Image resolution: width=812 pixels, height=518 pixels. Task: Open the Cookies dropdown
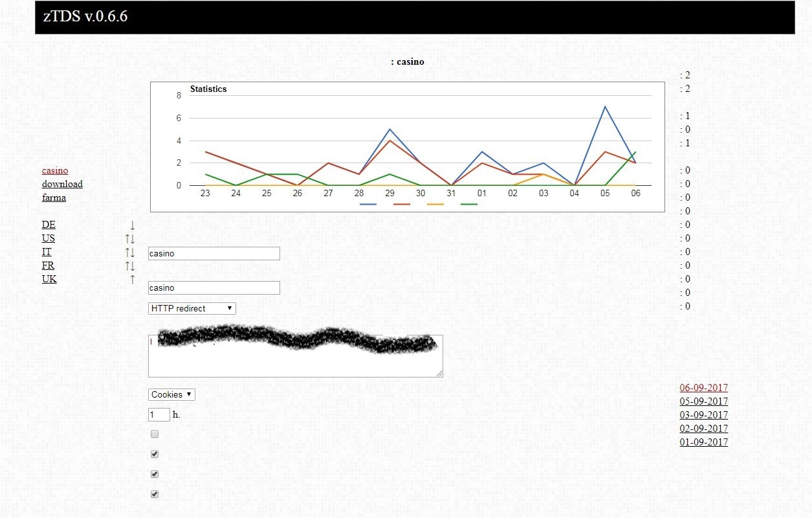[x=171, y=394]
